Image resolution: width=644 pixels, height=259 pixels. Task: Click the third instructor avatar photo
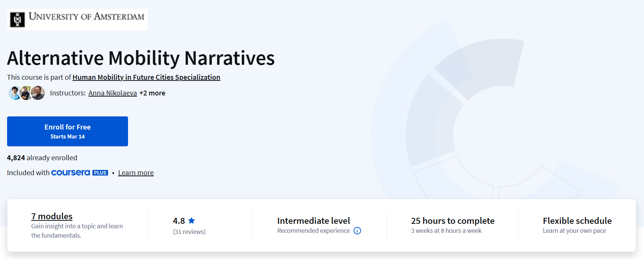[x=38, y=93]
